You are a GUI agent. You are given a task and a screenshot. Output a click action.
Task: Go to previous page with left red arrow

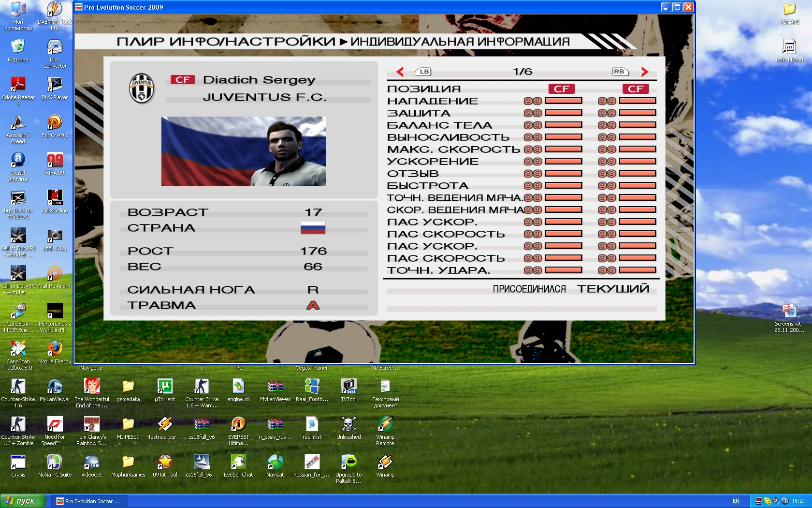[400, 71]
